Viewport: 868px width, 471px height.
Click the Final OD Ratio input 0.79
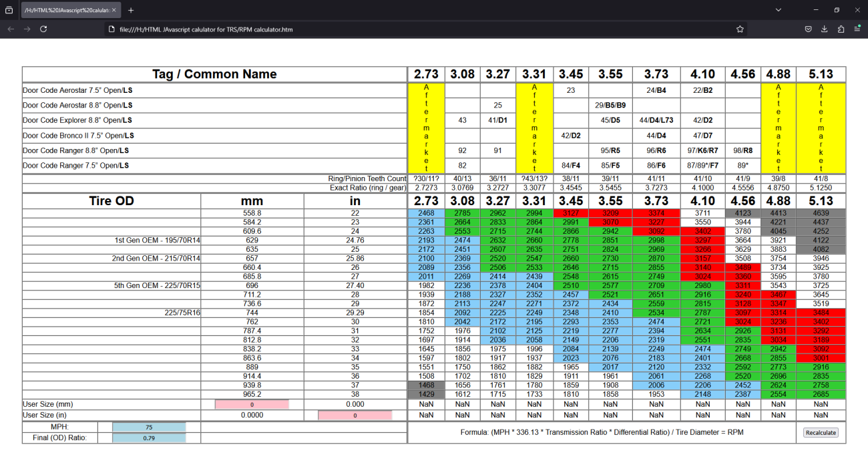[149, 438]
